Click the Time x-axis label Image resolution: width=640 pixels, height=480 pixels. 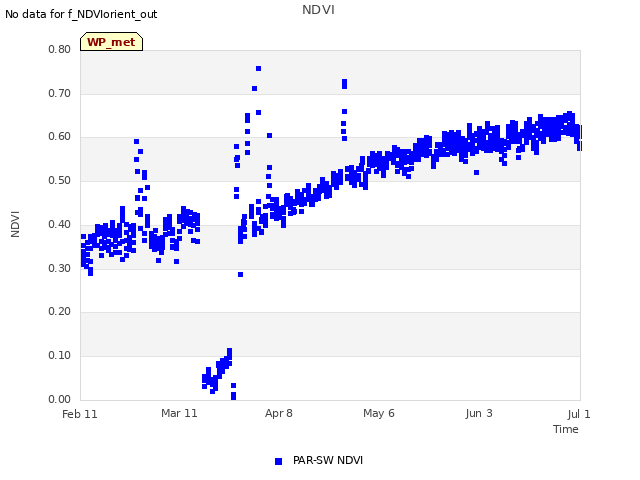566,429
